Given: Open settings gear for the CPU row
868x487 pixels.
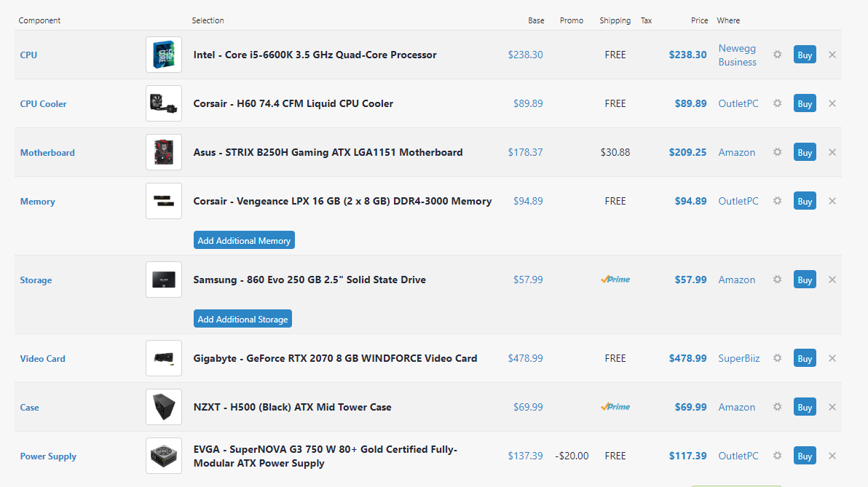Looking at the screenshot, I should pos(777,55).
